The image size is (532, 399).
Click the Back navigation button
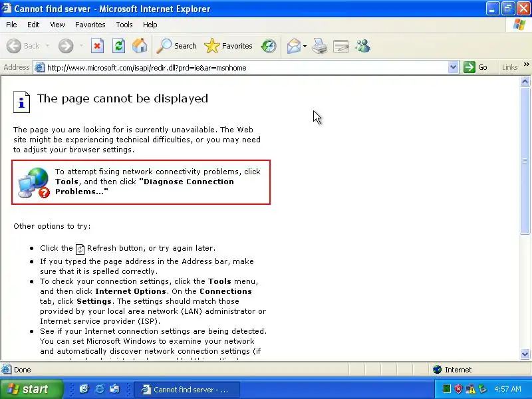[x=23, y=46]
